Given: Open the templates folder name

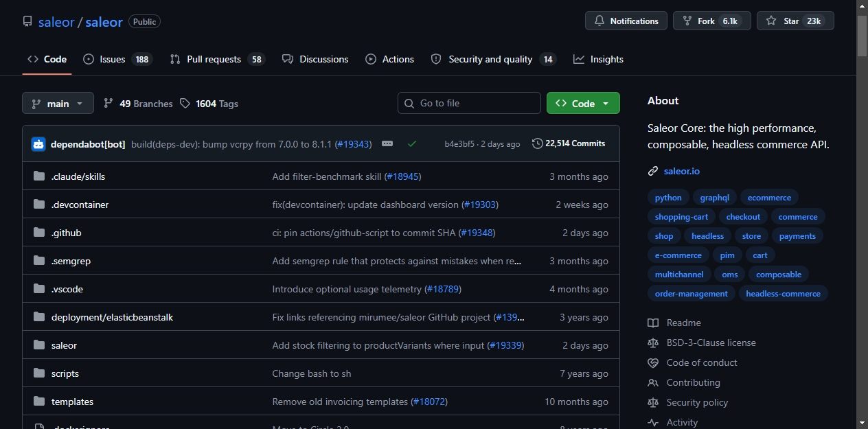Looking at the screenshot, I should tap(72, 402).
